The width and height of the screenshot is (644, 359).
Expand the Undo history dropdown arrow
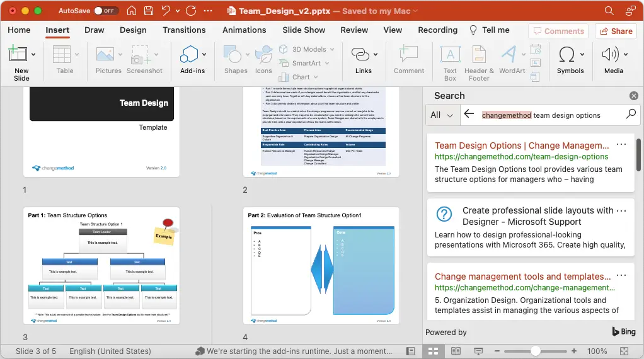pos(178,11)
